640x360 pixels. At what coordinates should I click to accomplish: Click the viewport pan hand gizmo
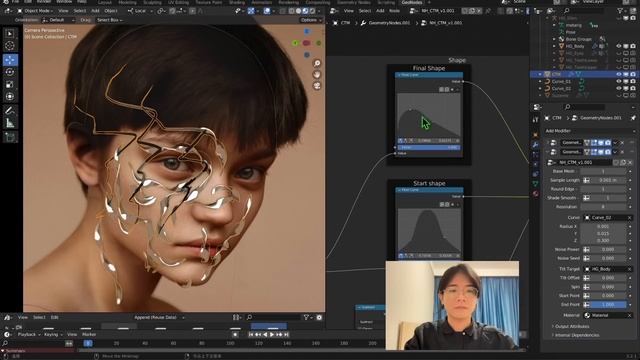[x=317, y=74]
